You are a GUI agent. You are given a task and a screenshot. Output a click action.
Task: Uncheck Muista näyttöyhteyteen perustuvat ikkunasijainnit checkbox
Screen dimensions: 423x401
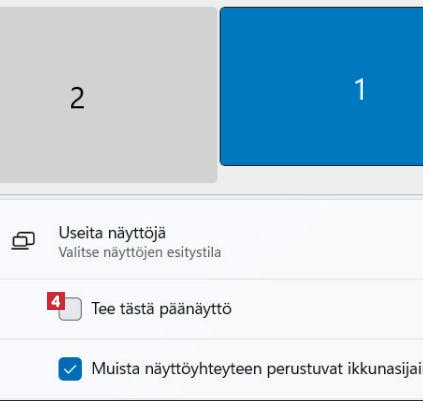(x=70, y=369)
